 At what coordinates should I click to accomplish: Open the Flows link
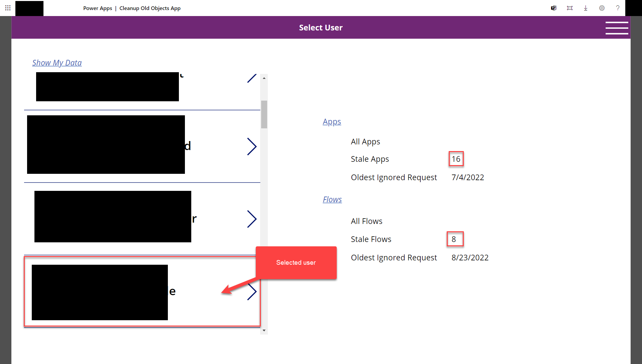point(332,200)
